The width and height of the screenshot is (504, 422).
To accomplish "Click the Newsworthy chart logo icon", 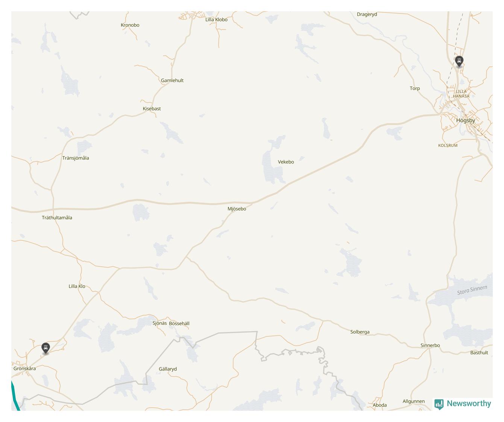I will pyautogui.click(x=439, y=404).
